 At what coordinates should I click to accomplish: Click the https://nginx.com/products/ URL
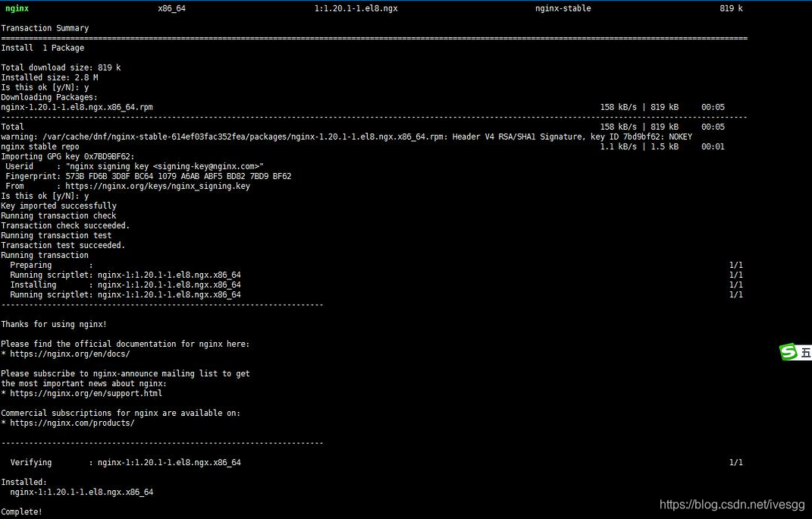72,423
